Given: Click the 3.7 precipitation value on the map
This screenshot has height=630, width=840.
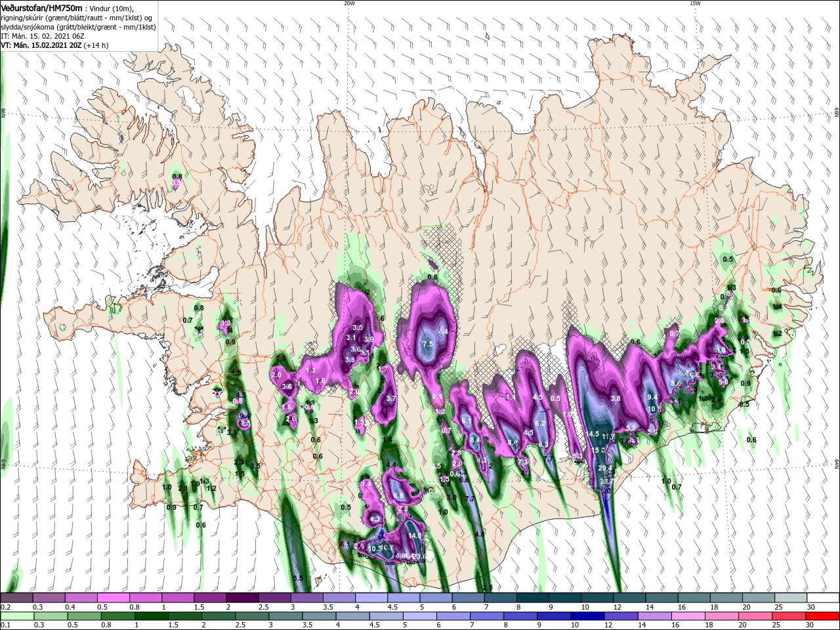Looking at the screenshot, I should 391,398.
